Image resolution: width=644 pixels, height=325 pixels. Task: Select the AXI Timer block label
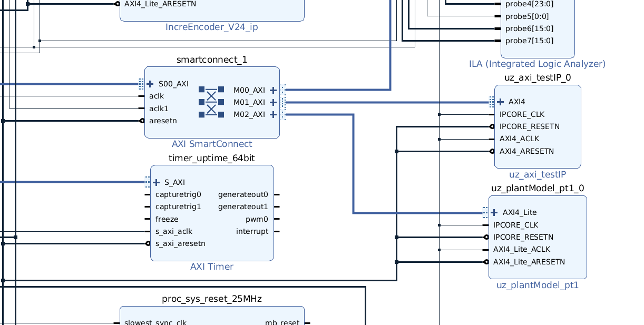coord(212,267)
